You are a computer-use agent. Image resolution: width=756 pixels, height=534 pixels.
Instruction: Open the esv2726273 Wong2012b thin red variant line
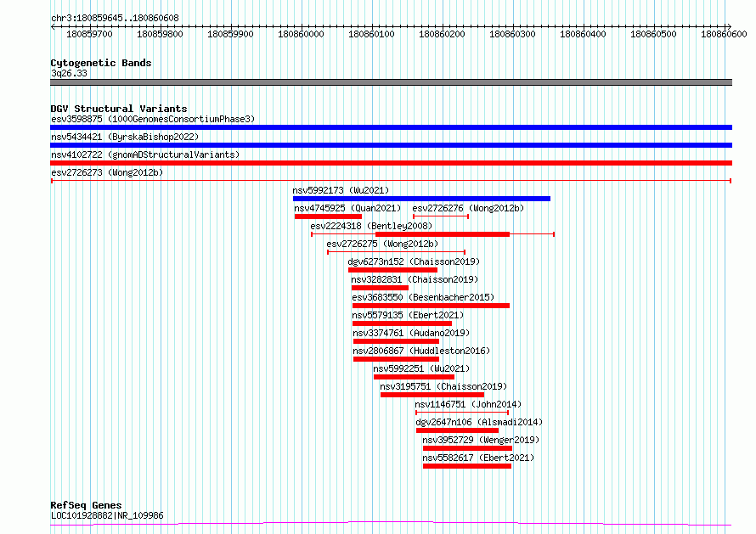click(391, 181)
